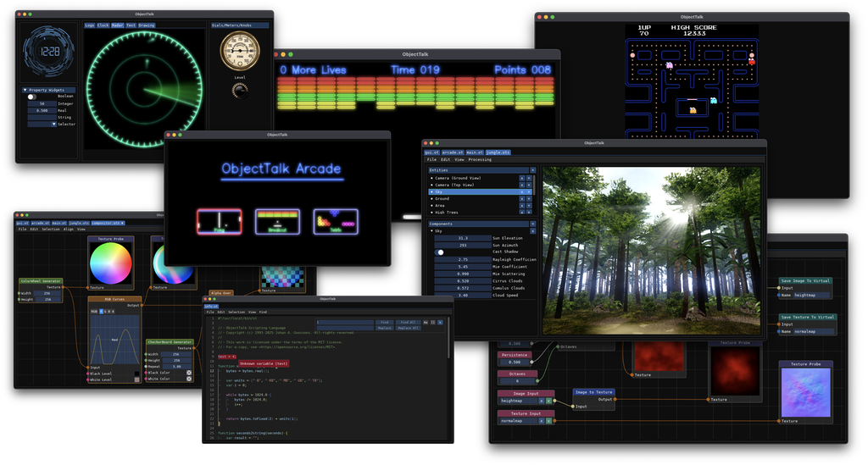Switch to the Logo tab
Viewport: 868px width, 465px height.
89,25
